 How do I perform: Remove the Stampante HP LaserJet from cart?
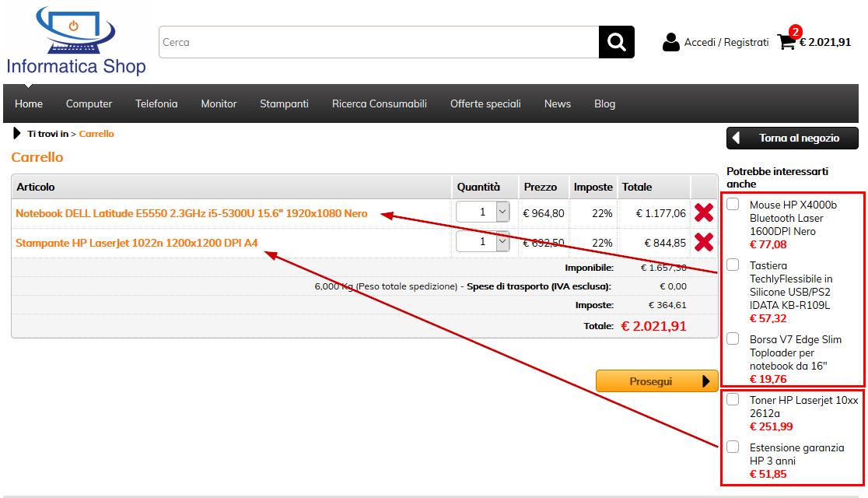[x=704, y=242]
